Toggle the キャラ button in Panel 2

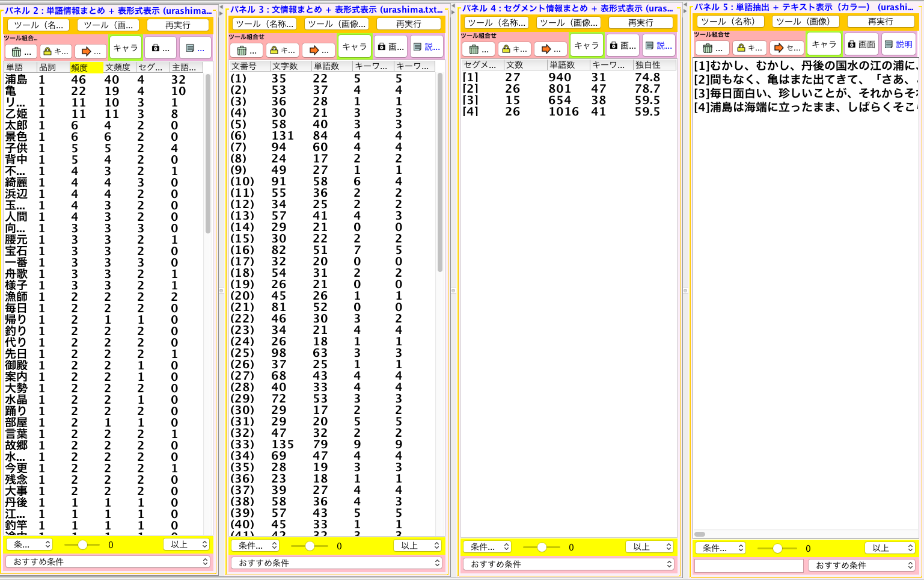[126, 48]
